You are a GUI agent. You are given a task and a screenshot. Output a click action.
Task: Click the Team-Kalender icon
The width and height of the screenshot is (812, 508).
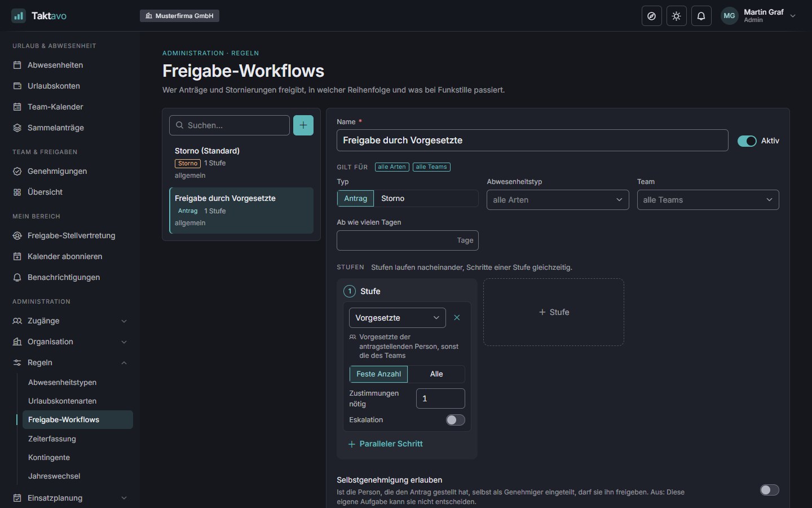(x=17, y=107)
